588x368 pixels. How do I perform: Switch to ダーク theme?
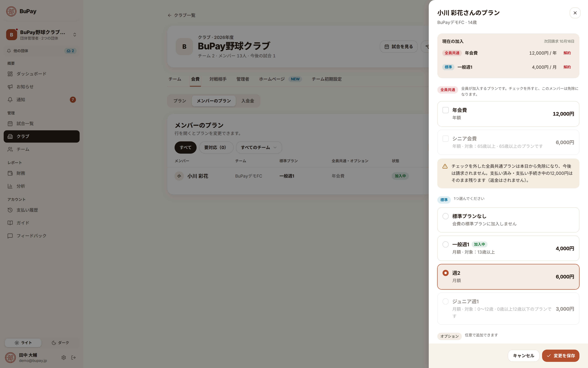point(60,343)
